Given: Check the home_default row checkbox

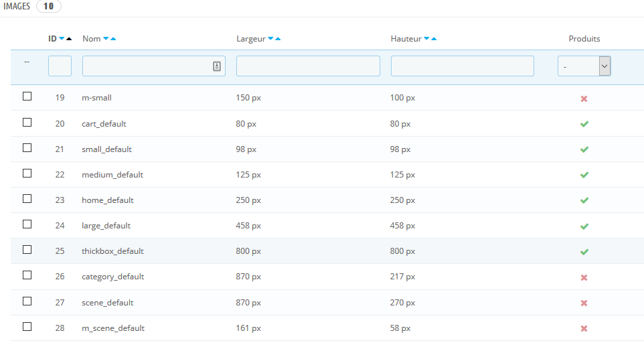Looking at the screenshot, I should click(x=27, y=199).
